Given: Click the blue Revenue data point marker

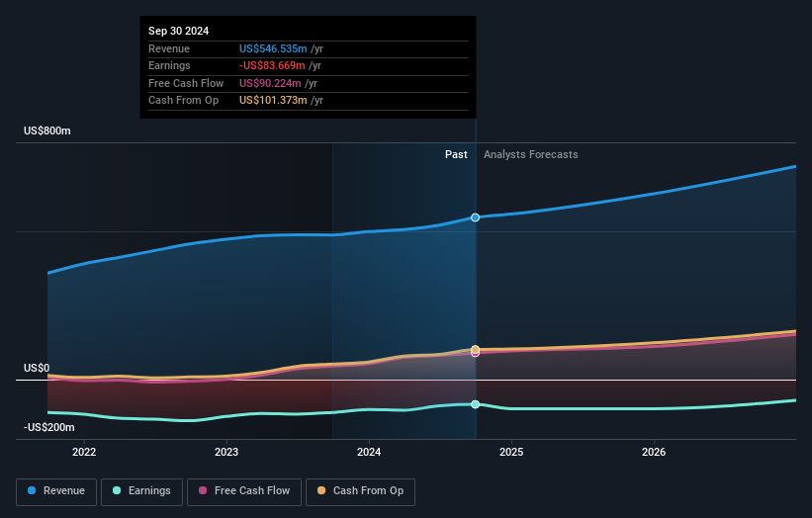Looking at the screenshot, I should pos(475,217).
